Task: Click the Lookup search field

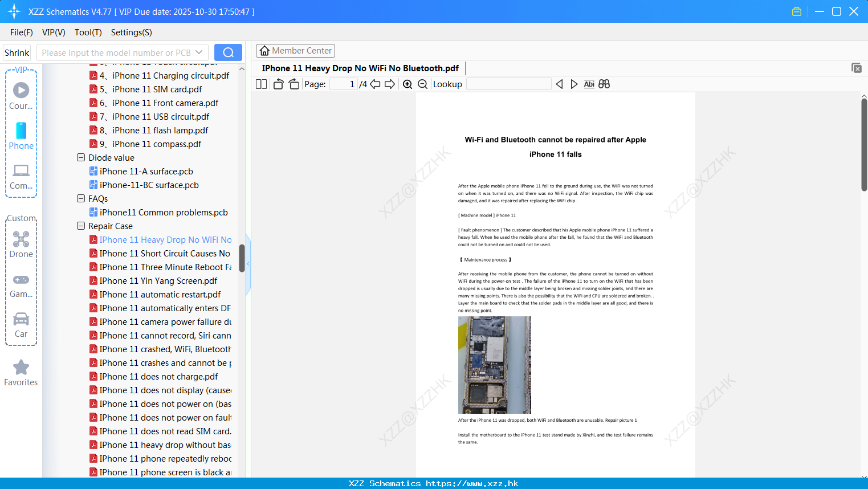Action: pos(509,84)
